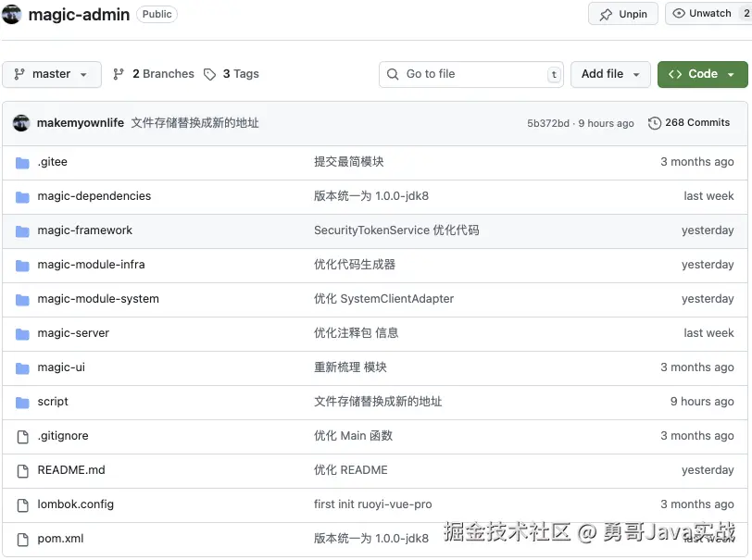Click commit message 提交最简模块
The image size is (752, 560).
coord(348,162)
